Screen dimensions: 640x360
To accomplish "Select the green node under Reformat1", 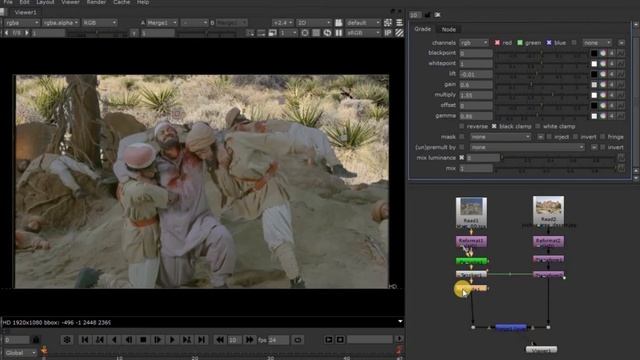I will tap(471, 261).
